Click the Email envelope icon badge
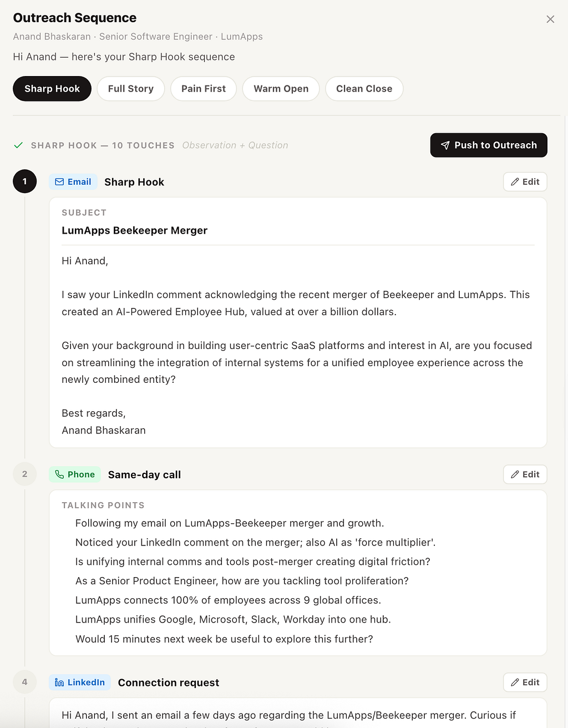Image resolution: width=568 pixels, height=728 pixels. pos(59,182)
